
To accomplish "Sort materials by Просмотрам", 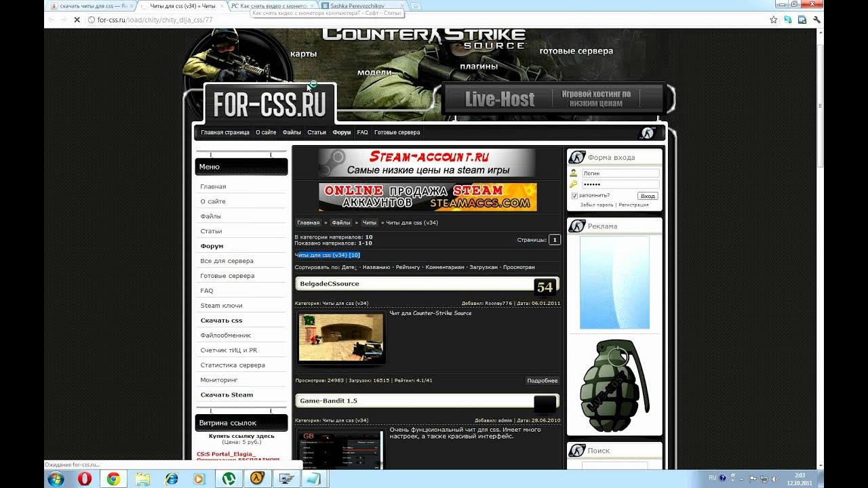I will (x=519, y=268).
